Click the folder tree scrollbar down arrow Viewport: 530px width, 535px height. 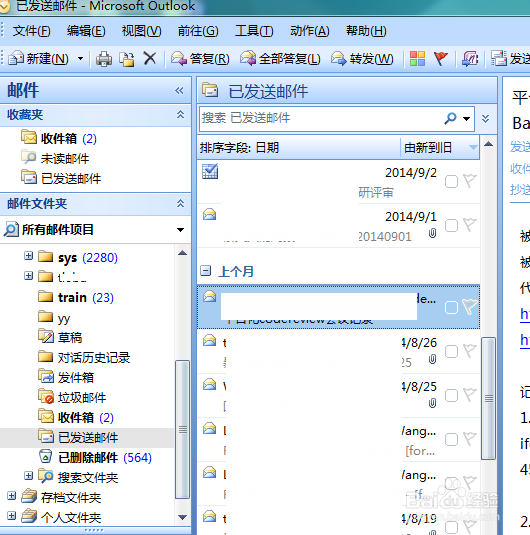183,518
